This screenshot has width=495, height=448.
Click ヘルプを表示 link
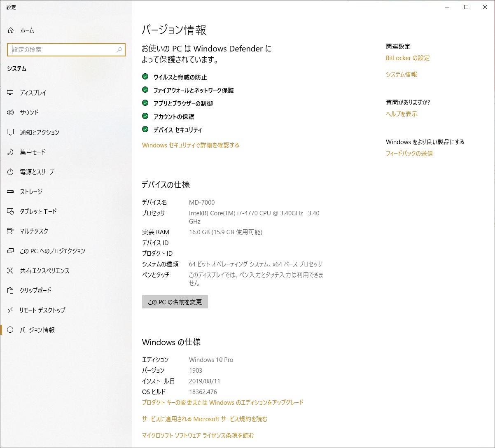[x=402, y=114]
